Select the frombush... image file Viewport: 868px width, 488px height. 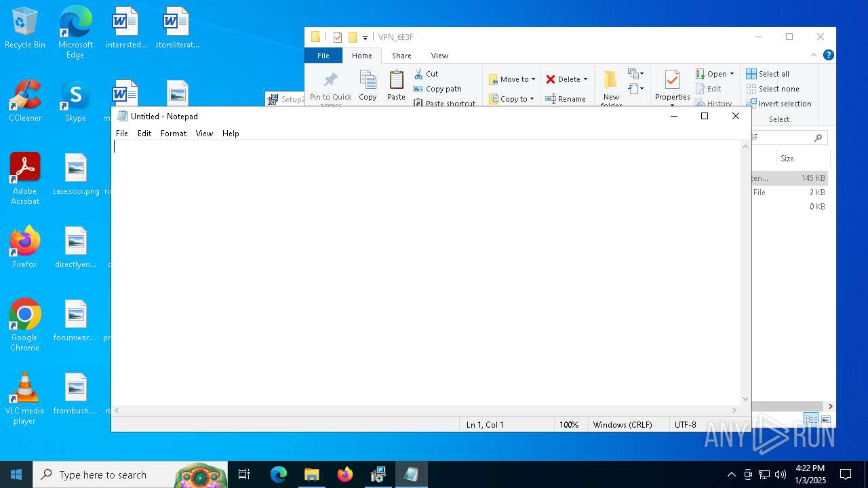click(75, 394)
